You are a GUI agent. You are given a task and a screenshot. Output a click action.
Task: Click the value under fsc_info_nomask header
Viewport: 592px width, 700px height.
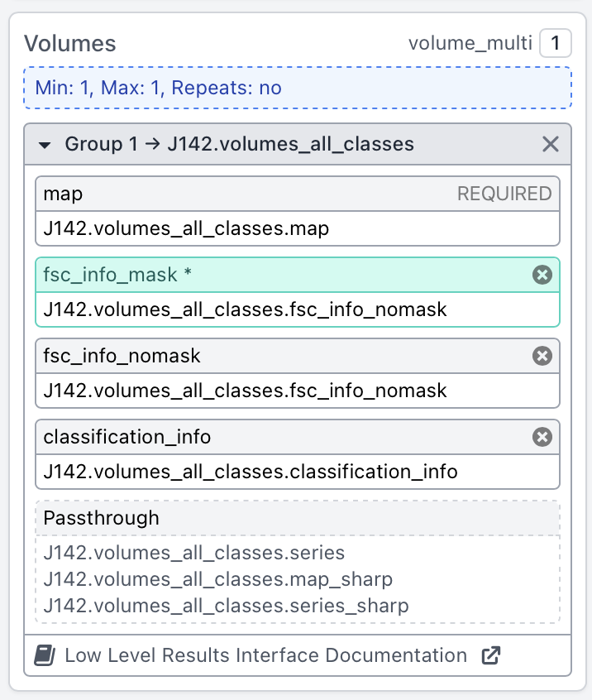[x=245, y=391]
